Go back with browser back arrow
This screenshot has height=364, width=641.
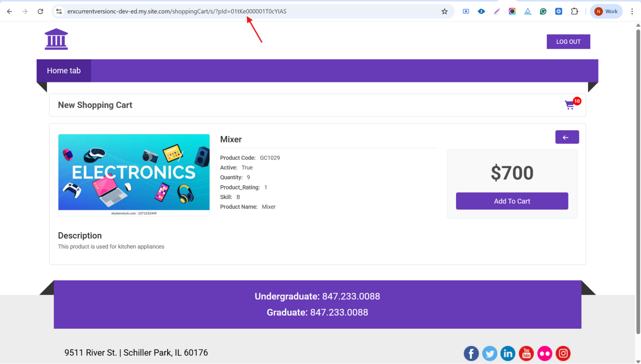pyautogui.click(x=10, y=12)
